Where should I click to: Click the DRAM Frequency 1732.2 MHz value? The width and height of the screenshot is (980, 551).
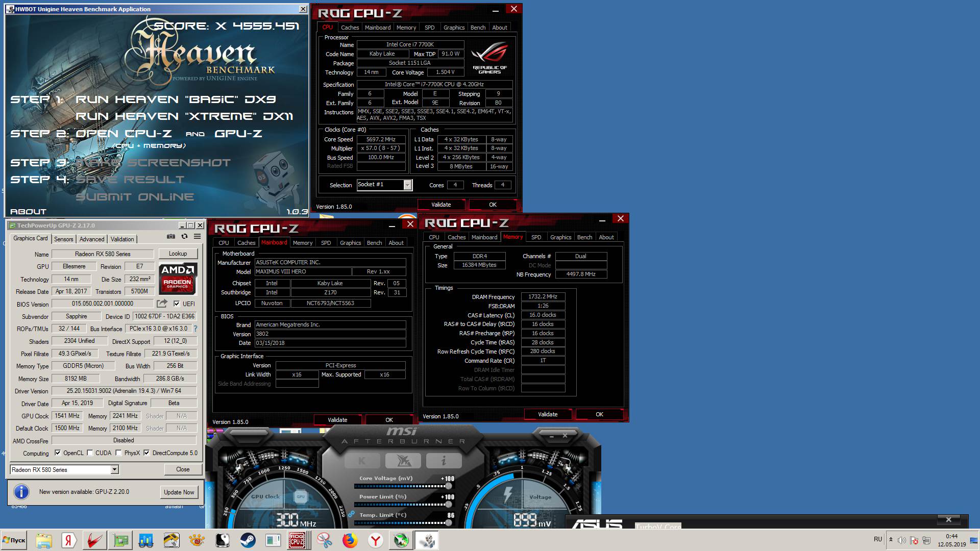[x=543, y=296]
